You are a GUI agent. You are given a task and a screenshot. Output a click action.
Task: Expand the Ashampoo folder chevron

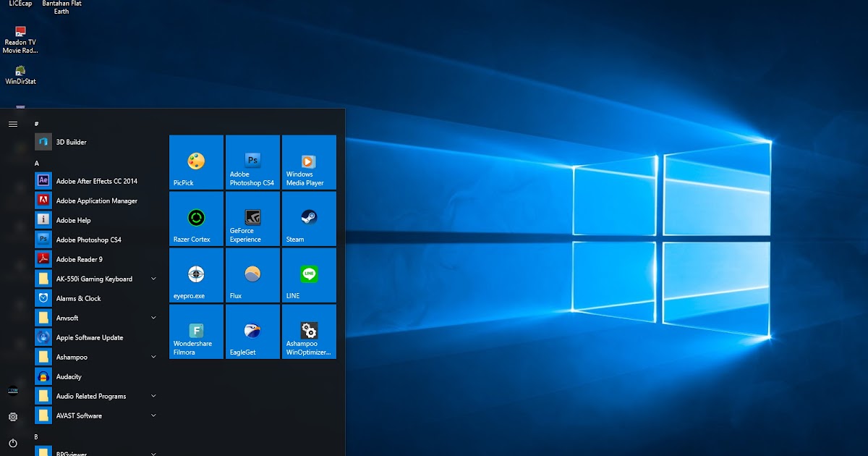(x=153, y=357)
